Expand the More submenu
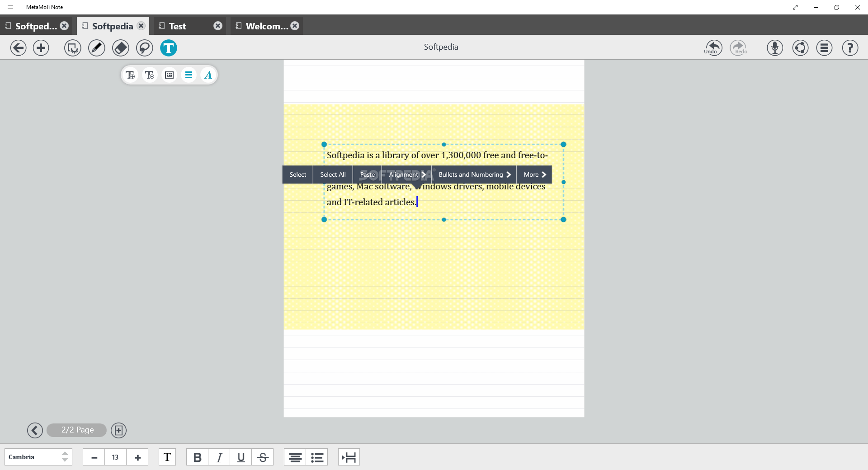868x470 pixels. point(534,174)
